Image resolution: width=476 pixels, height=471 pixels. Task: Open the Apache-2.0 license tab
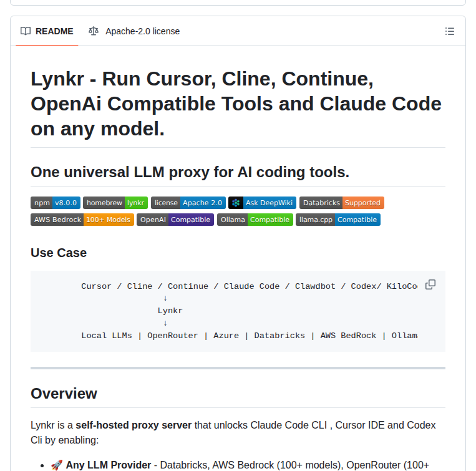(134, 31)
